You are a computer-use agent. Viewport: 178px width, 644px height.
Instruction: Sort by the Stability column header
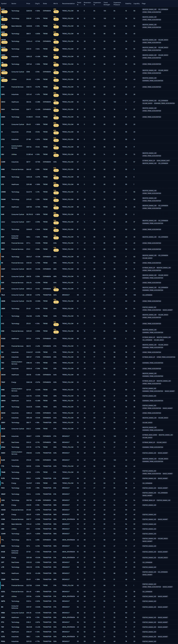point(128,3)
